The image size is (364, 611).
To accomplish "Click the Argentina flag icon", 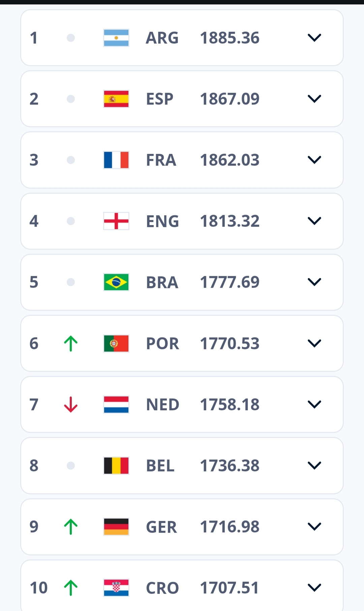I will 116,38.
